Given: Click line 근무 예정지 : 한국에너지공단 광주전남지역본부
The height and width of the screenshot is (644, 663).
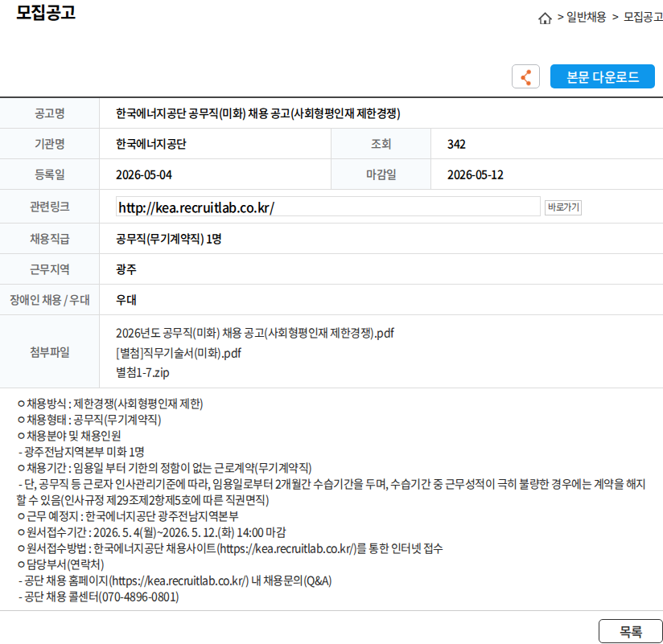Looking at the screenshot, I should point(128,516).
